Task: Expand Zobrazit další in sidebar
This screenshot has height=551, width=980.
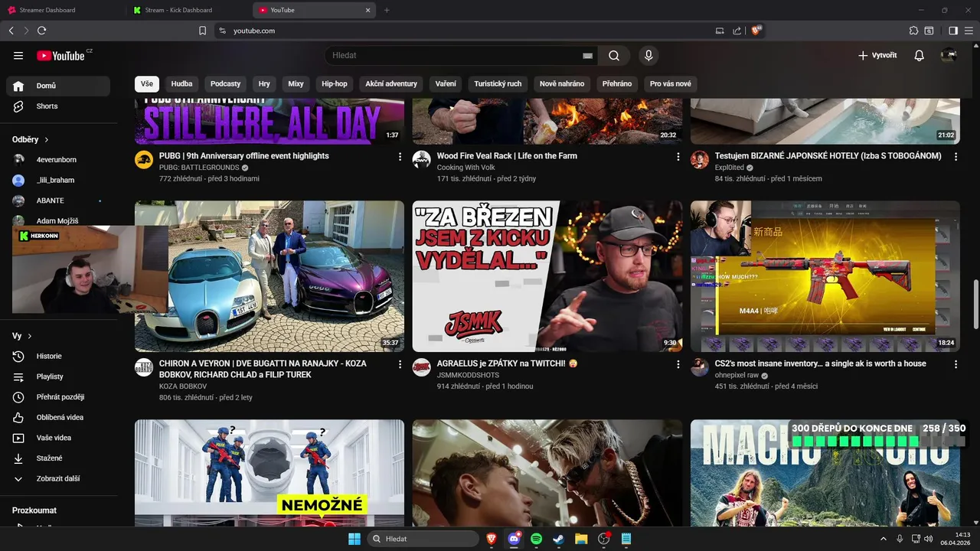Action: [58, 478]
